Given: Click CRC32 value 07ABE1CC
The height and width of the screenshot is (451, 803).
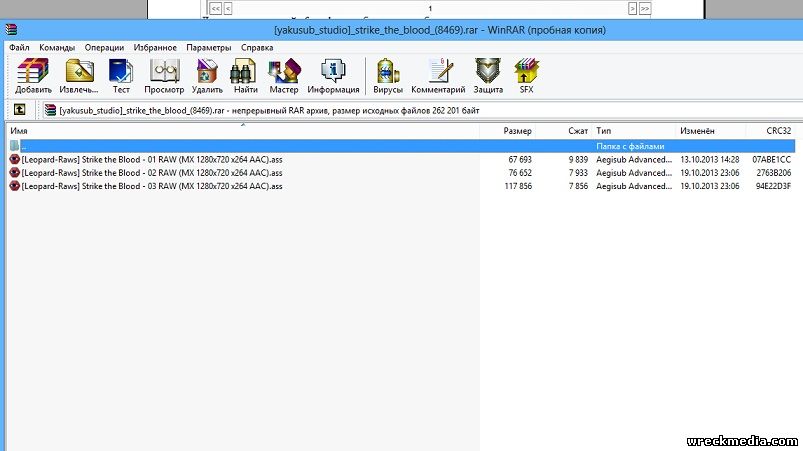Looking at the screenshot, I should [771, 159].
